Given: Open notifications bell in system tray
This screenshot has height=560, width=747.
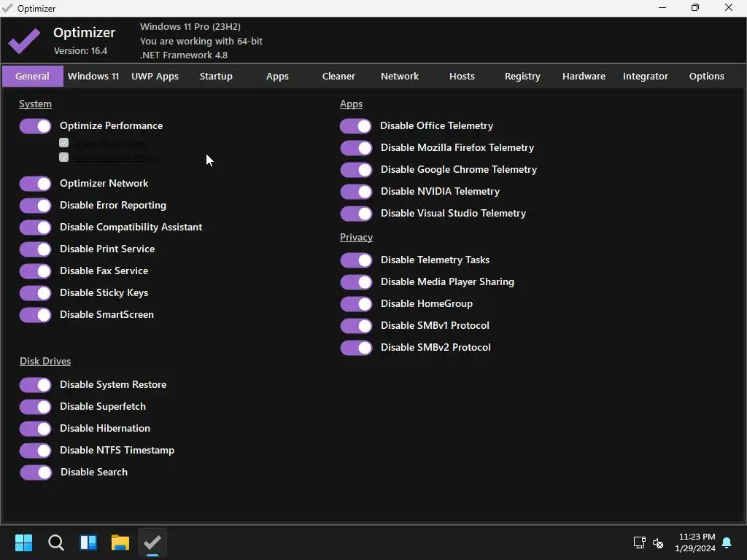Looking at the screenshot, I should point(727,542).
